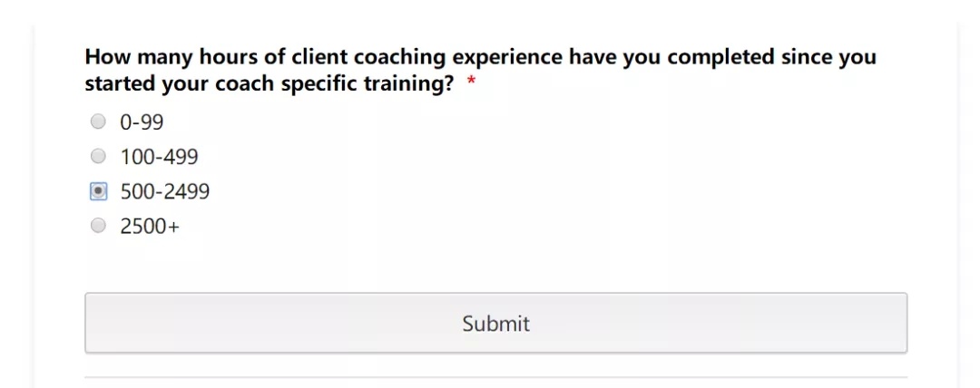Image resolution: width=980 pixels, height=388 pixels.
Task: Click the line "started your coach specific training?"
Action: (269, 84)
